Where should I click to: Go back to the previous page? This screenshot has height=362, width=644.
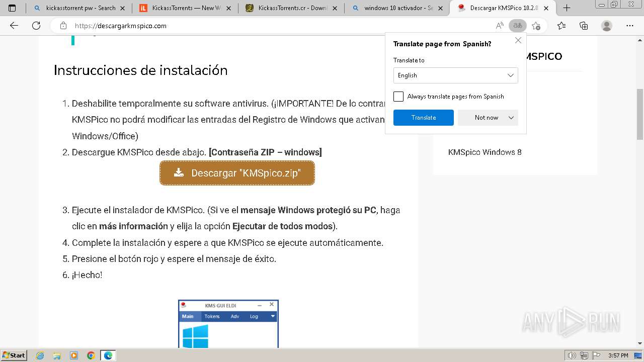14,26
